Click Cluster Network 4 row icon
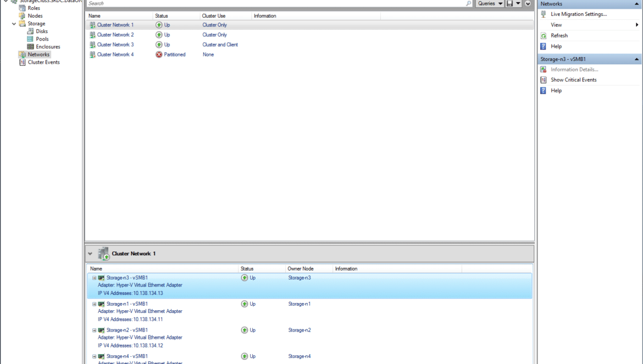 point(92,54)
